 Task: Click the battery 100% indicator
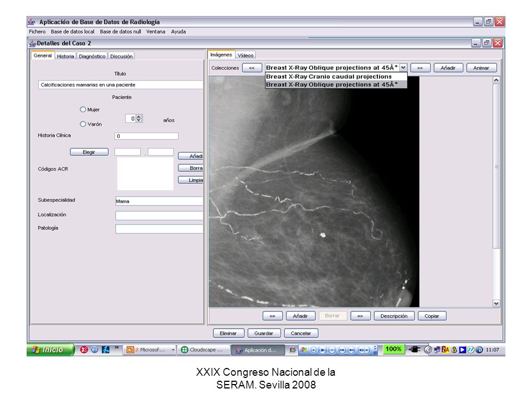pos(393,349)
